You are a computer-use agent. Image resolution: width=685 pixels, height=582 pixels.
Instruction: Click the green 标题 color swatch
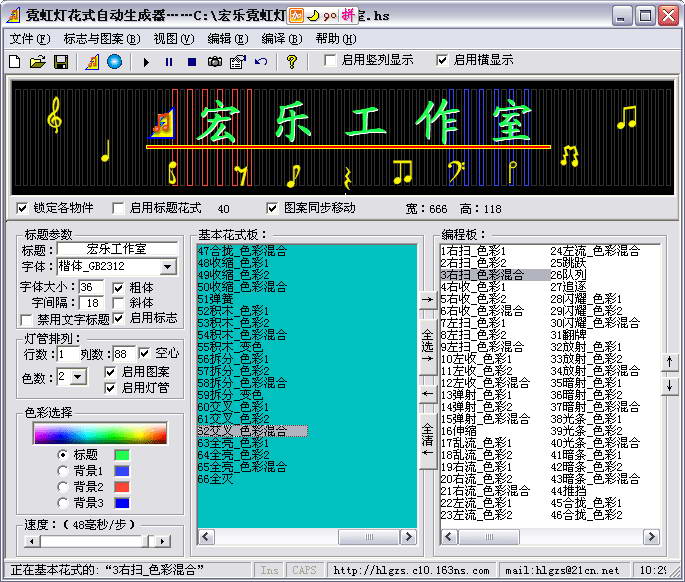(122, 455)
